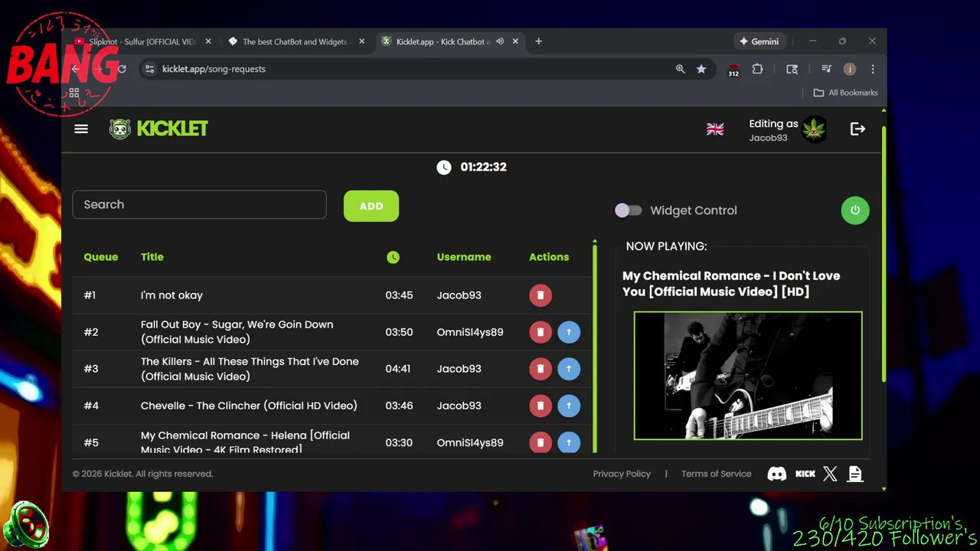Image resolution: width=980 pixels, height=551 pixels.
Task: Move Chevelle song up the queue
Action: tap(569, 406)
